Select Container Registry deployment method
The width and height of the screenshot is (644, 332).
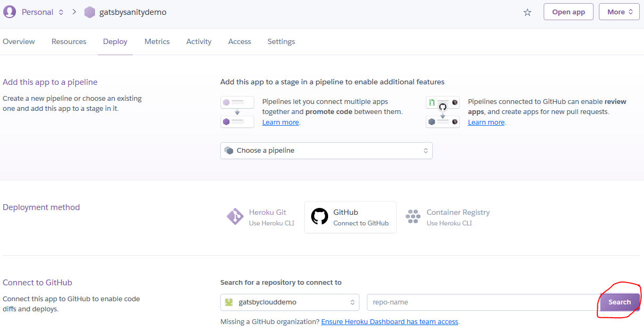(448, 217)
